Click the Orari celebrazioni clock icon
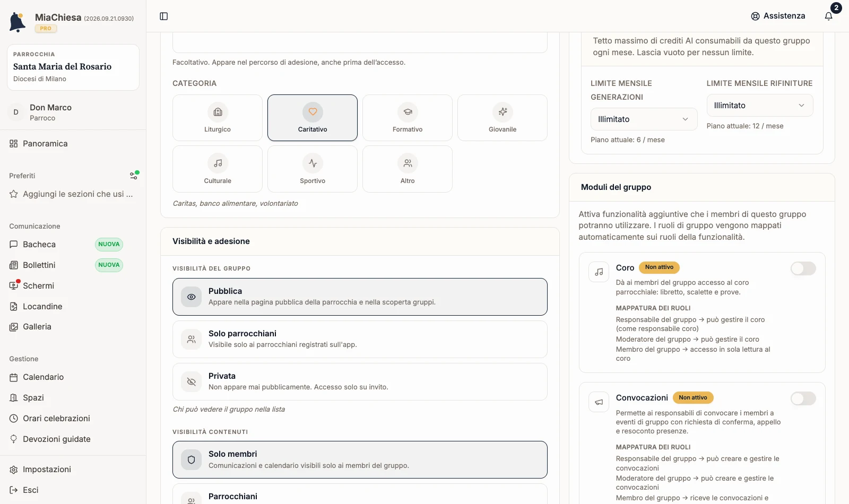The width and height of the screenshot is (849, 504). [14, 419]
